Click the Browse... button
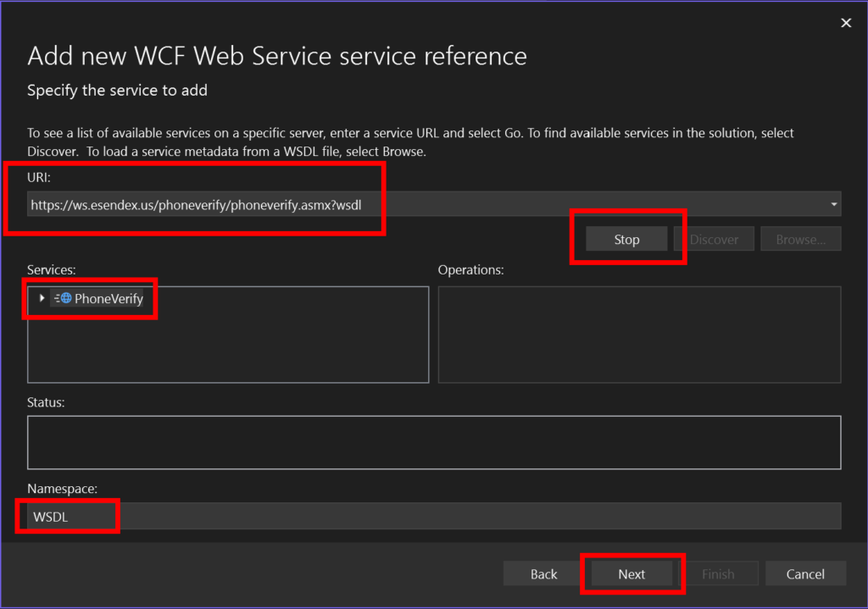868x609 pixels. pos(800,240)
